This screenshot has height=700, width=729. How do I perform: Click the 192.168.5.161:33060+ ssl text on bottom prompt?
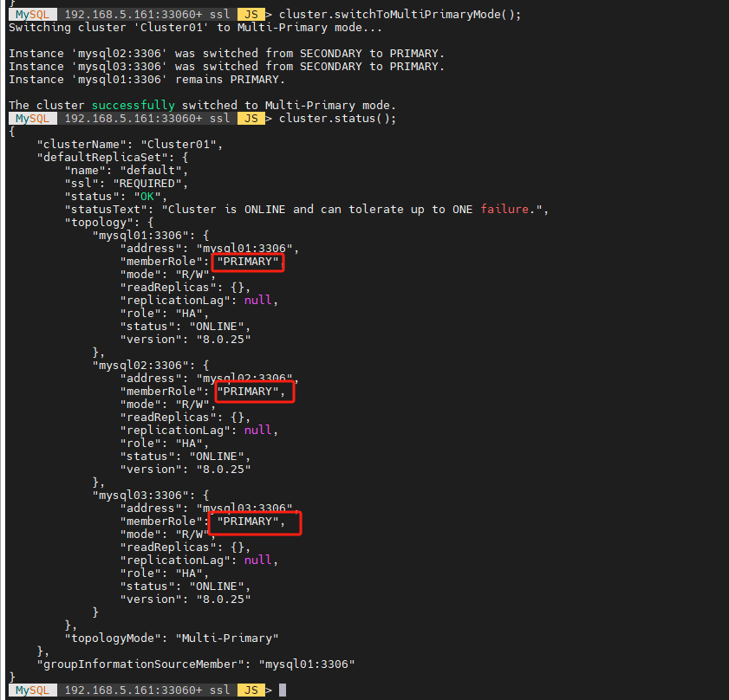coord(146,690)
